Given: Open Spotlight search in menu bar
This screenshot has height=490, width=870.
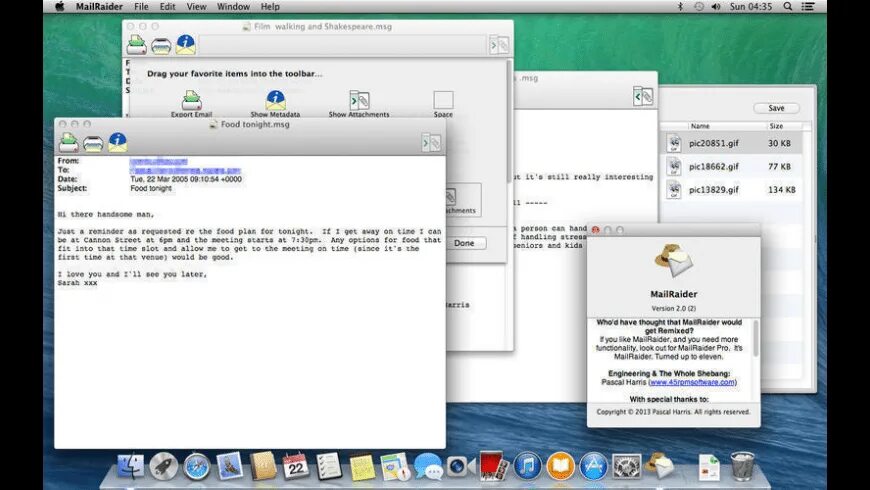Looking at the screenshot, I should click(x=787, y=7).
